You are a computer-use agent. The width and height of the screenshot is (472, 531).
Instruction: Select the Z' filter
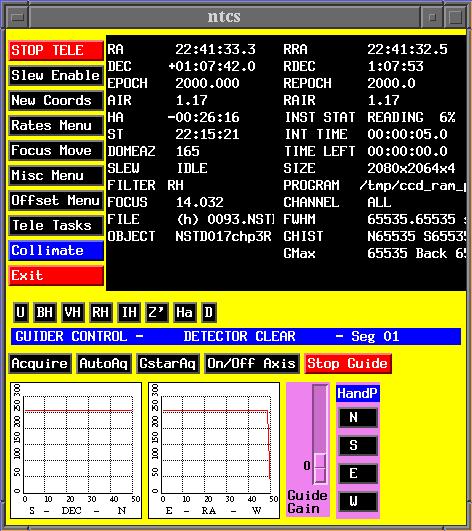(156, 312)
